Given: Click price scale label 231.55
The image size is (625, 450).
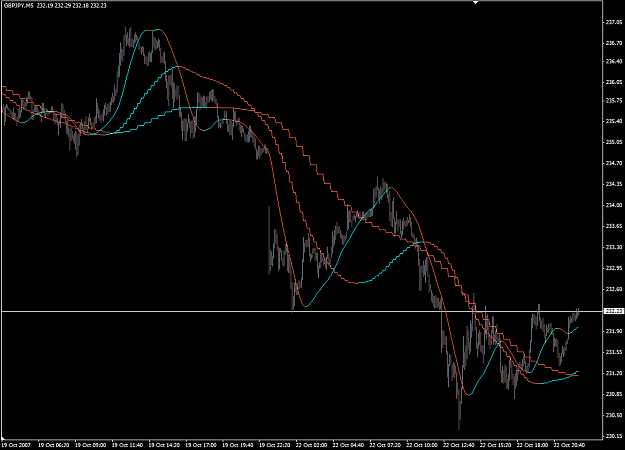Looking at the screenshot, I should pyautogui.click(x=614, y=352).
